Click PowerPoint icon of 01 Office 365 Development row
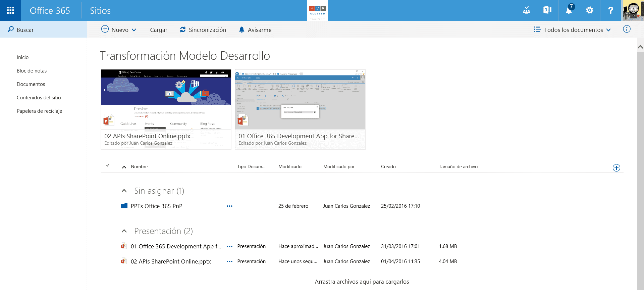Image resolution: width=644 pixels, height=290 pixels. click(x=124, y=246)
